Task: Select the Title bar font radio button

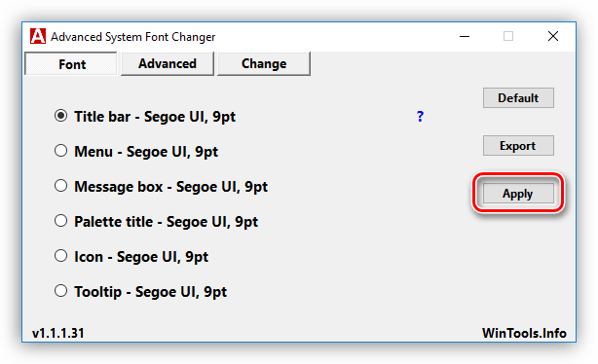Action: click(60, 116)
